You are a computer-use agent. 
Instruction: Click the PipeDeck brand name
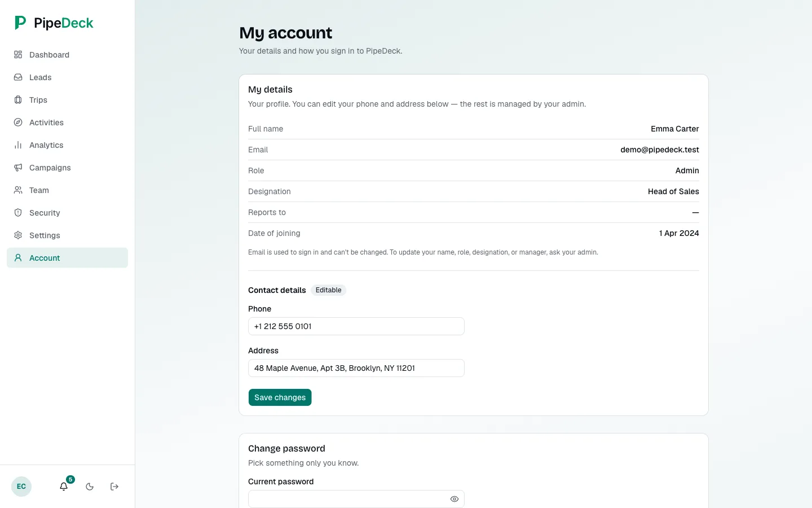click(x=64, y=23)
